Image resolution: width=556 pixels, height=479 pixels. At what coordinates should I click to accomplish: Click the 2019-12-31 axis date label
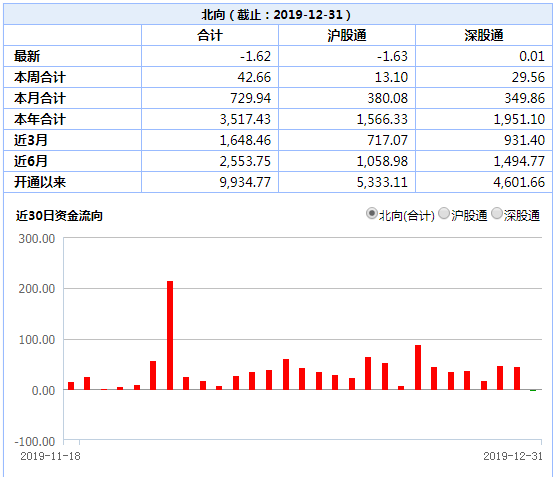click(513, 456)
